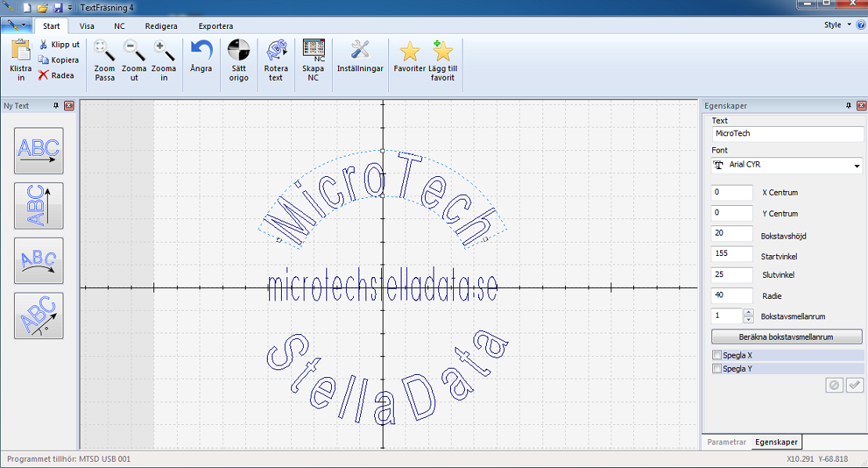Screen dimensions: 868x468
Task: Select the Egenskaper bottom tab
Action: (776, 442)
